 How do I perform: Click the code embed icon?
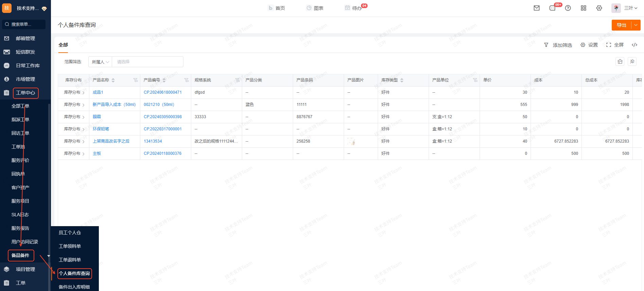(634, 45)
